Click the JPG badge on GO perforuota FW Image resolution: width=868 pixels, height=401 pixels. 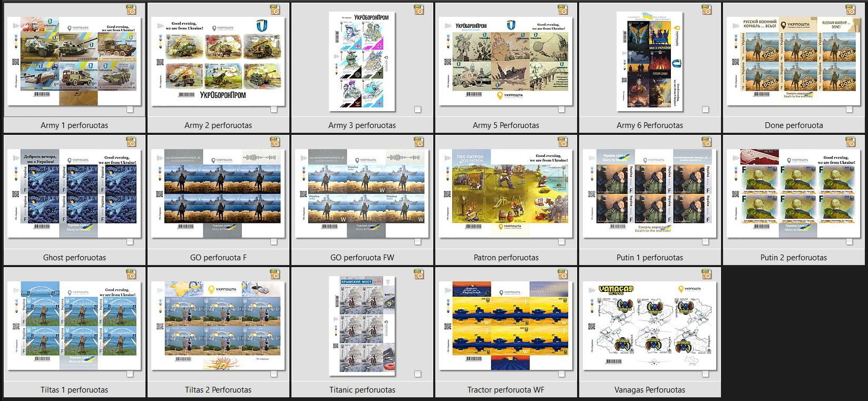[x=419, y=142]
